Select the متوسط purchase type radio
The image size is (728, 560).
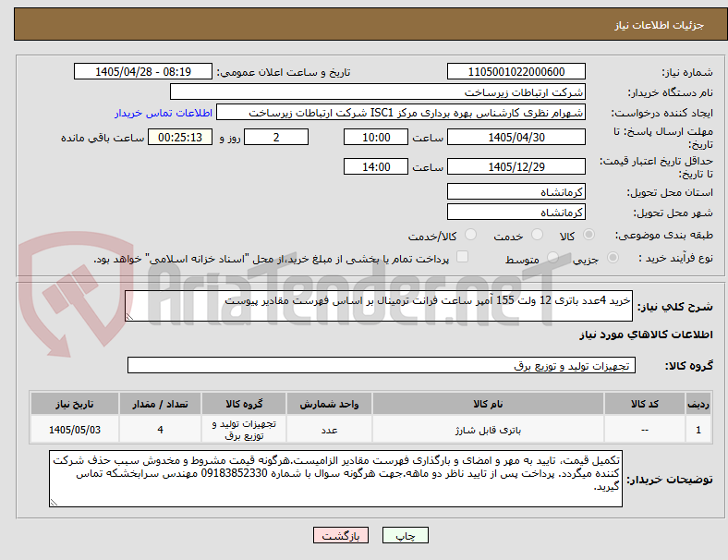coord(552,258)
